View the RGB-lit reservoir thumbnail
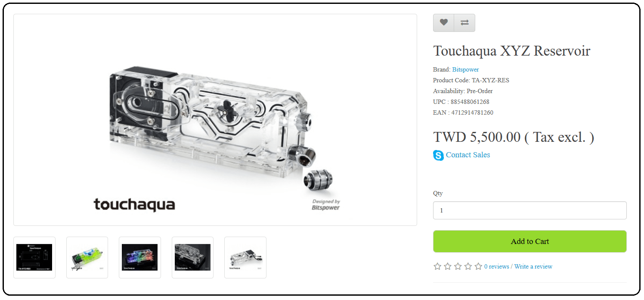 (x=140, y=257)
